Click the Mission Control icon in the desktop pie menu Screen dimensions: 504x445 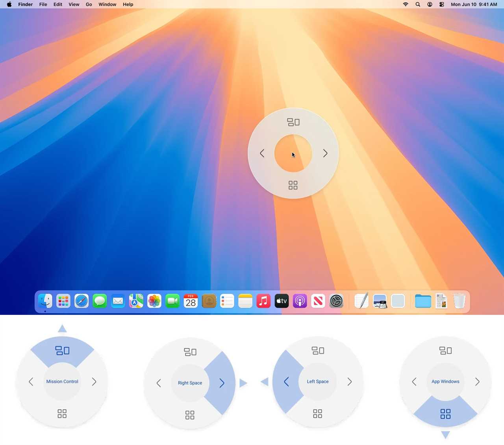pyautogui.click(x=293, y=122)
